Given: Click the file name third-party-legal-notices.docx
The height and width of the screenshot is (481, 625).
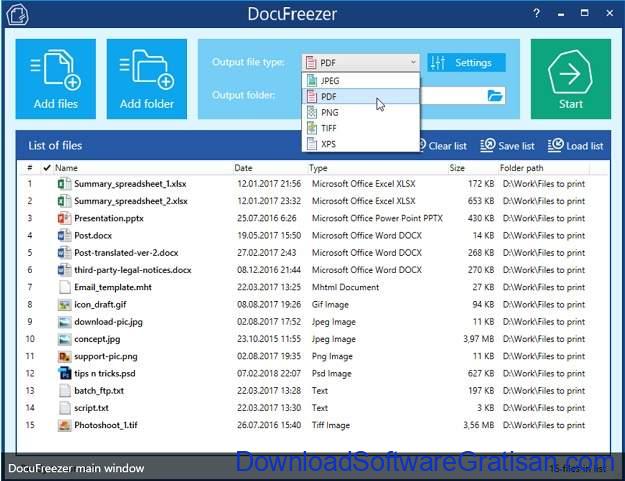Looking at the screenshot, I should [x=133, y=270].
